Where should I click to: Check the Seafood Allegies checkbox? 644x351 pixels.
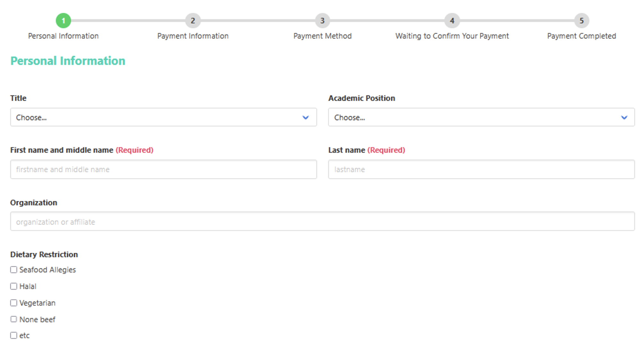pyautogui.click(x=14, y=270)
